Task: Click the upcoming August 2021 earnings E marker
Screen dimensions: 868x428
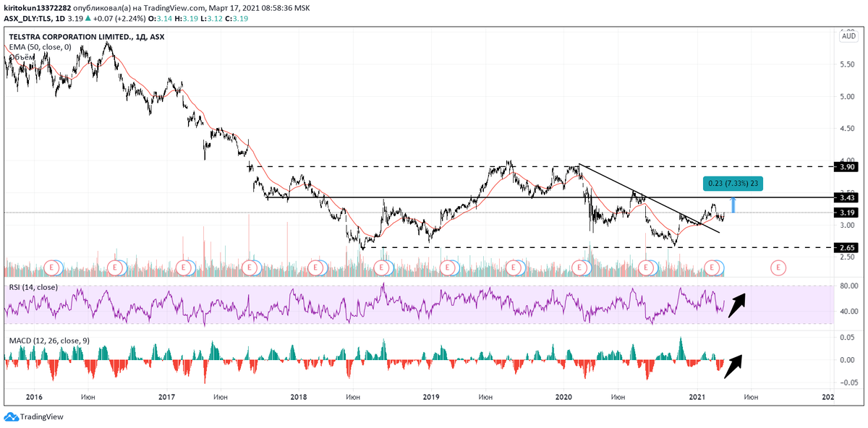Action: pyautogui.click(x=778, y=267)
